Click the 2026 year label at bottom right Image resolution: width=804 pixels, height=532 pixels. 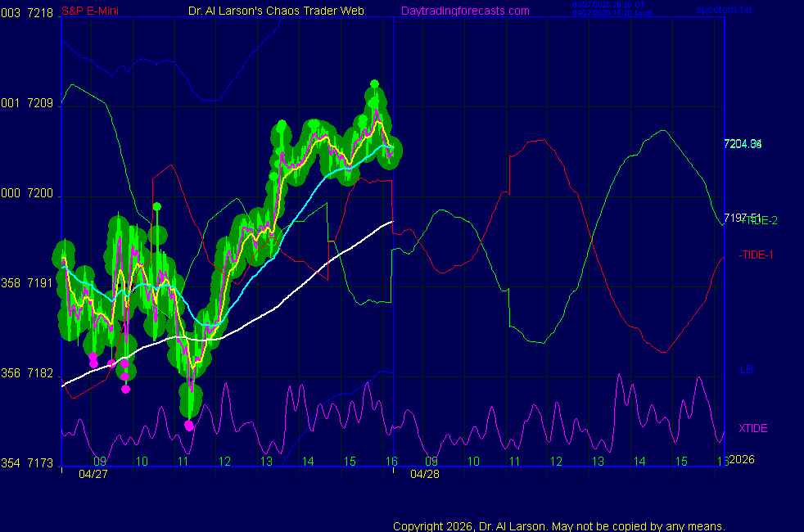[742, 459]
